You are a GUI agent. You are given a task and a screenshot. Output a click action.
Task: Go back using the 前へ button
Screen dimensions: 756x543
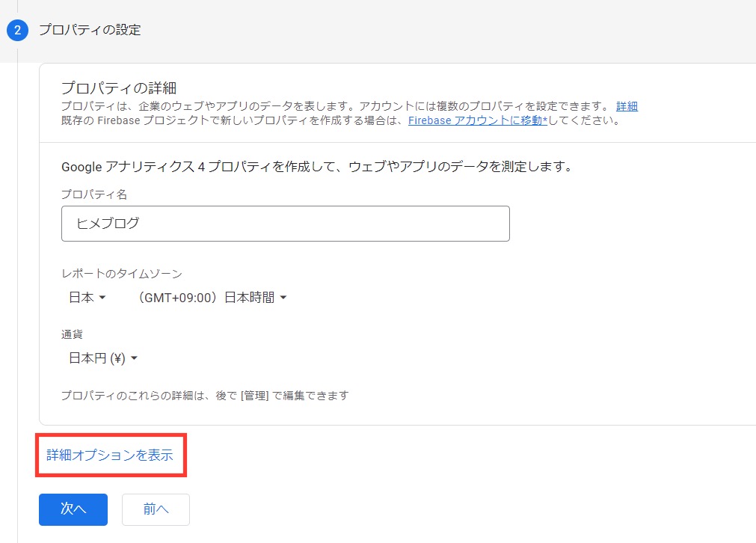pos(155,509)
